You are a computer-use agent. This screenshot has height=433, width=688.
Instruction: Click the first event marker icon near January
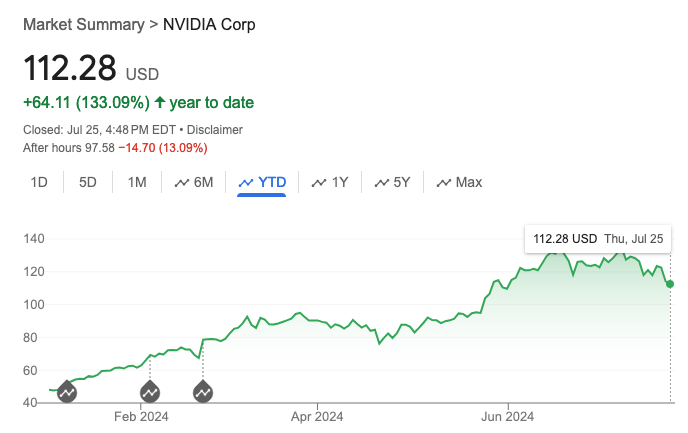point(66,392)
